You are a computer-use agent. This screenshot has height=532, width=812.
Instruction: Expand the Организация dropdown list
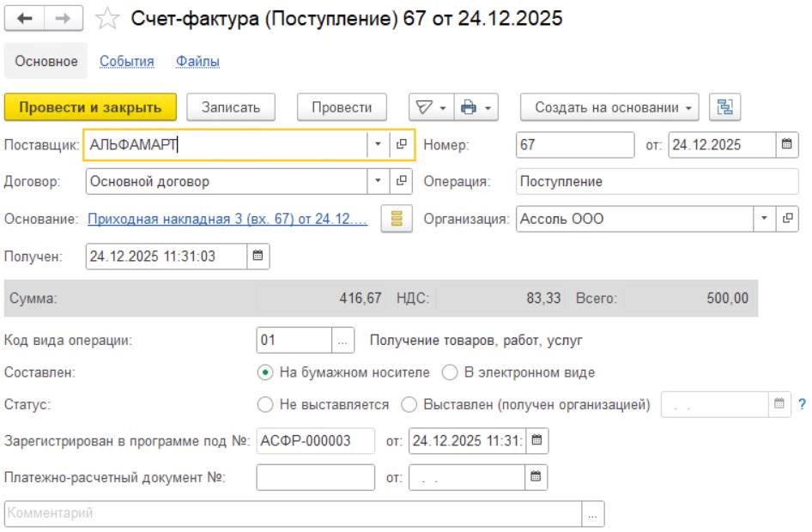[x=764, y=219]
